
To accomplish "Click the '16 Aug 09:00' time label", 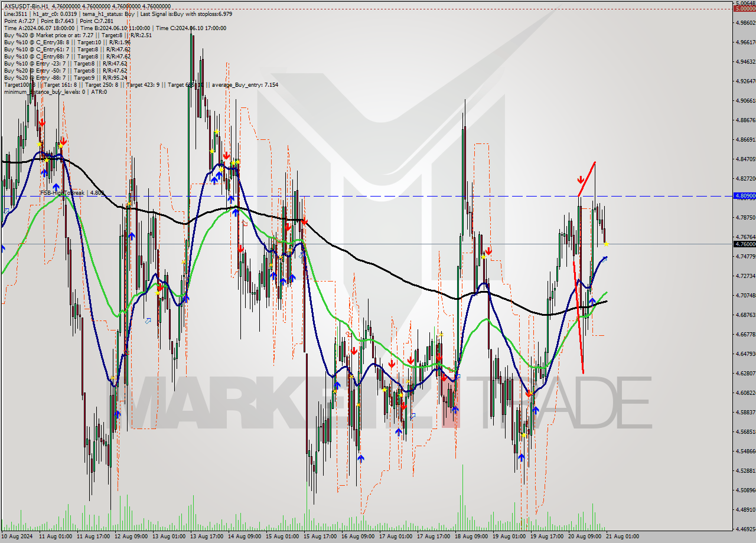I will pyautogui.click(x=358, y=537).
